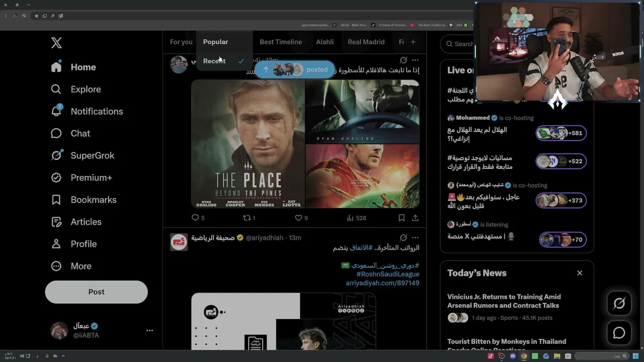Image resolution: width=644 pixels, height=362 pixels.
Task: Join the live space with +70 listeners
Action: pos(562,239)
